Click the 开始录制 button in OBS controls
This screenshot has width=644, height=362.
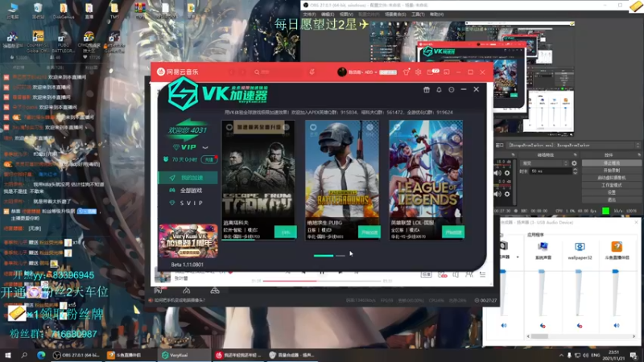(x=611, y=171)
